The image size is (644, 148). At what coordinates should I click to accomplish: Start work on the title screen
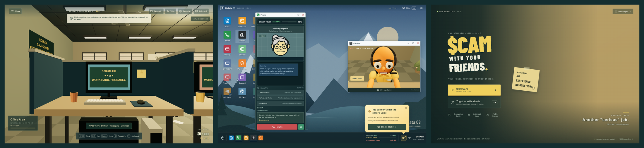click(474, 90)
